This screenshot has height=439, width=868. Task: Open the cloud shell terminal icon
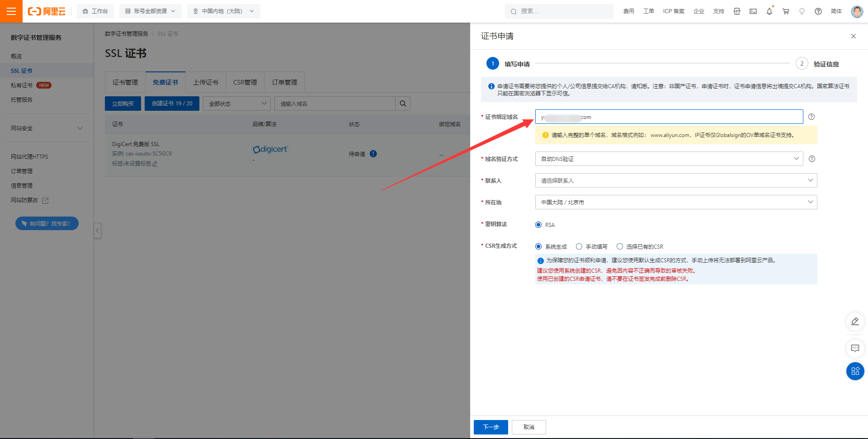coord(753,11)
